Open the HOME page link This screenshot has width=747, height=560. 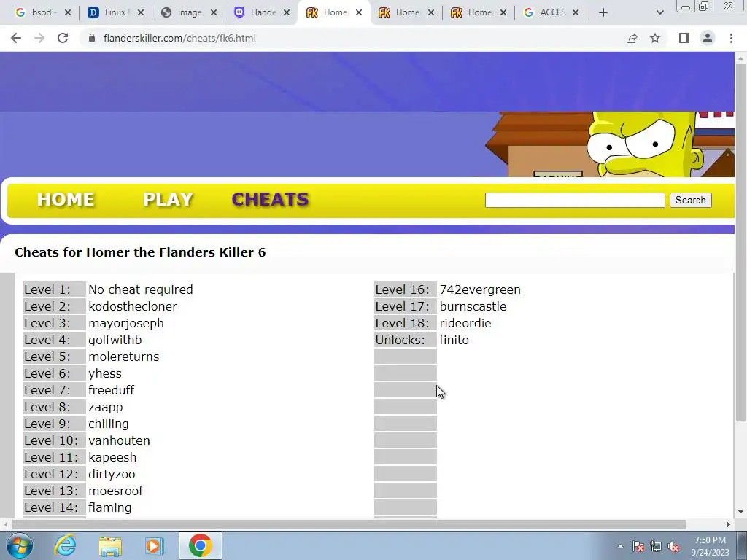(66, 199)
